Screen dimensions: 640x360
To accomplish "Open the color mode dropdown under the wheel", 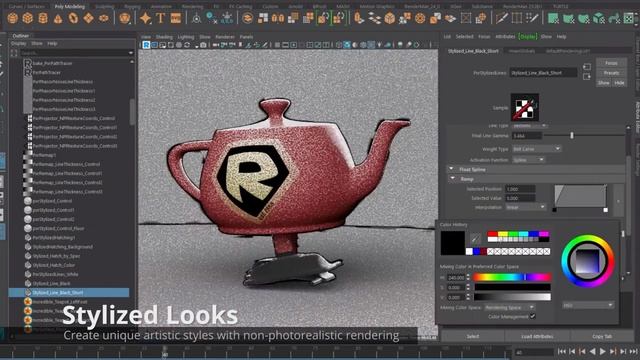I will [588, 305].
